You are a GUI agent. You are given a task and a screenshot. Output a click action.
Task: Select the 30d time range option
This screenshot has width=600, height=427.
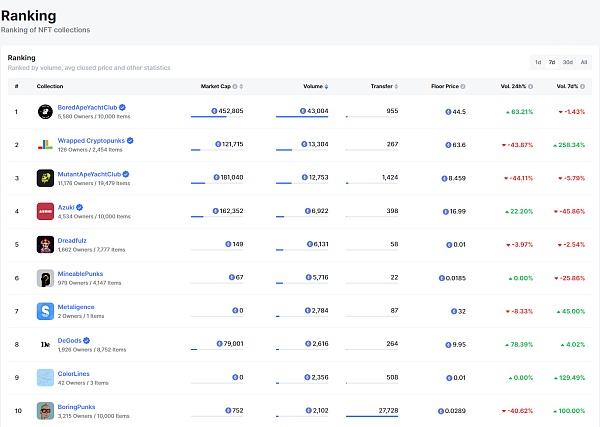(x=568, y=62)
